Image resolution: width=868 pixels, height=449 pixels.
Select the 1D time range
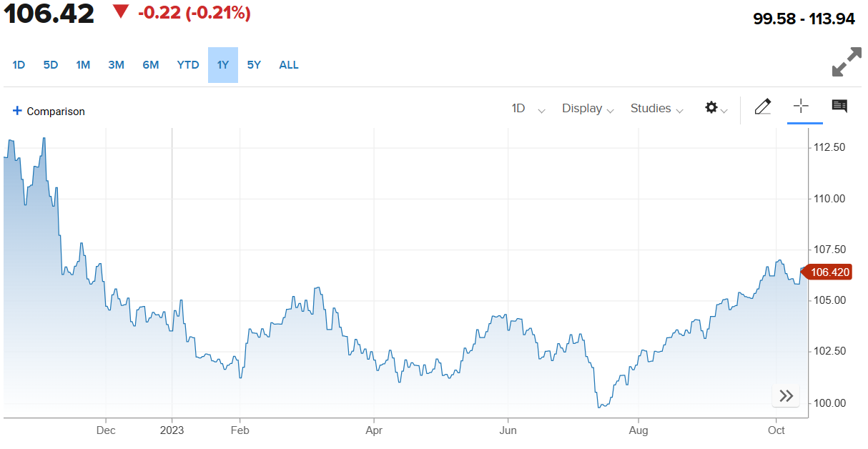(x=19, y=65)
